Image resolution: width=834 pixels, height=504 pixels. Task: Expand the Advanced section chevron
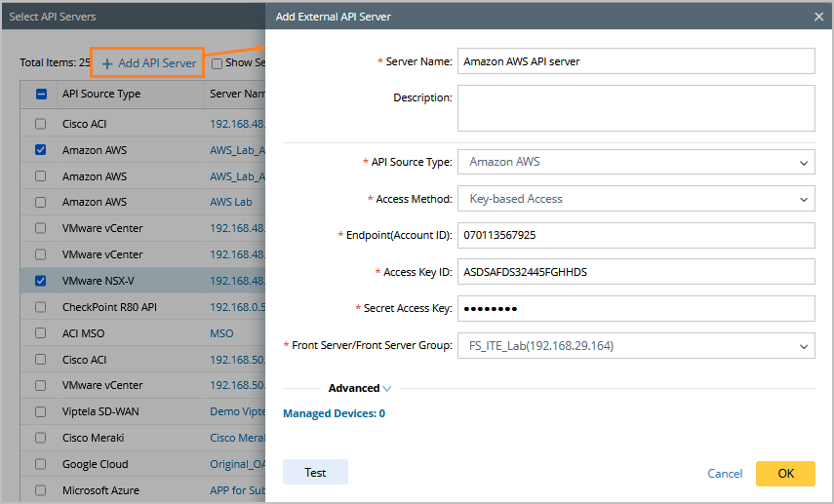tap(387, 388)
